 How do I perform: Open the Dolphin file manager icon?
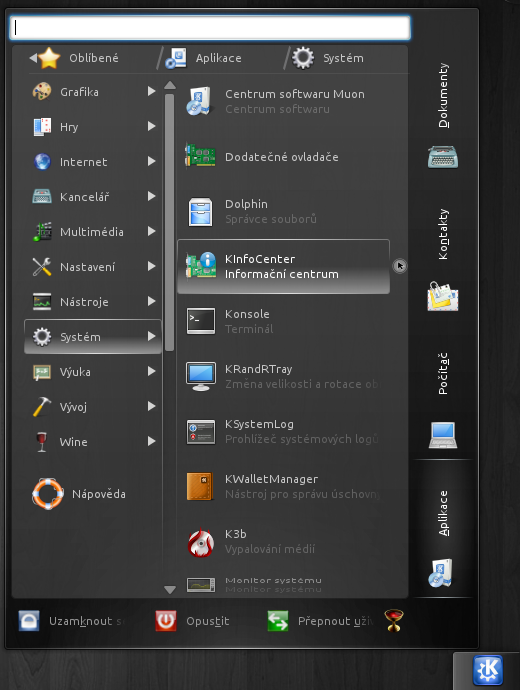point(201,212)
